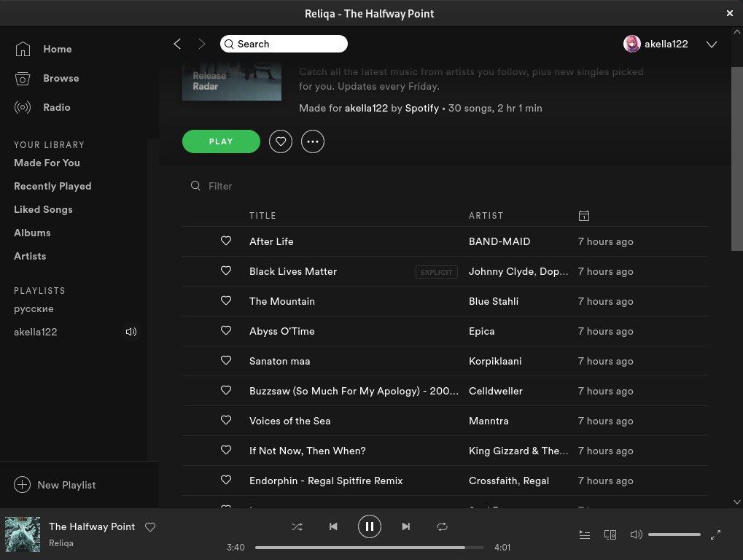The width and height of the screenshot is (743, 560).
Task: Click the Filter text field
Action: click(x=220, y=186)
